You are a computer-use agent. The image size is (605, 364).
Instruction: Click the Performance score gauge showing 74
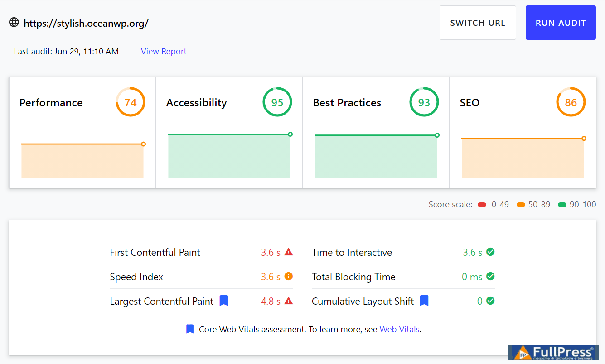click(131, 102)
